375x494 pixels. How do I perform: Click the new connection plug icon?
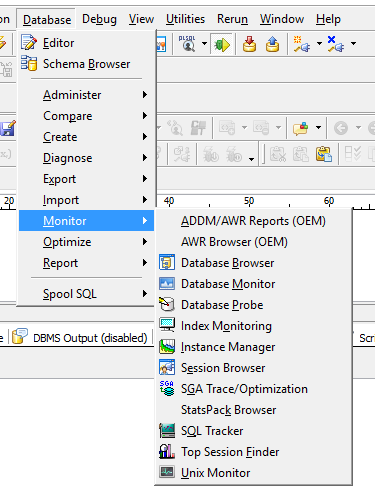coord(301,44)
